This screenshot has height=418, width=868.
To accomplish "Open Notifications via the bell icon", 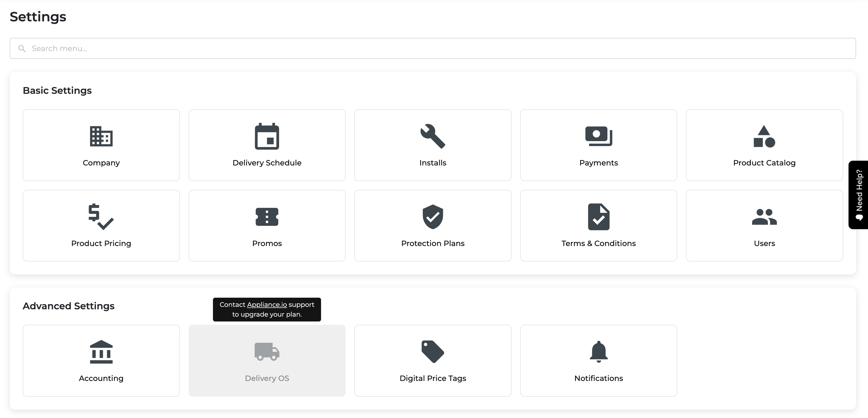I will tap(598, 351).
